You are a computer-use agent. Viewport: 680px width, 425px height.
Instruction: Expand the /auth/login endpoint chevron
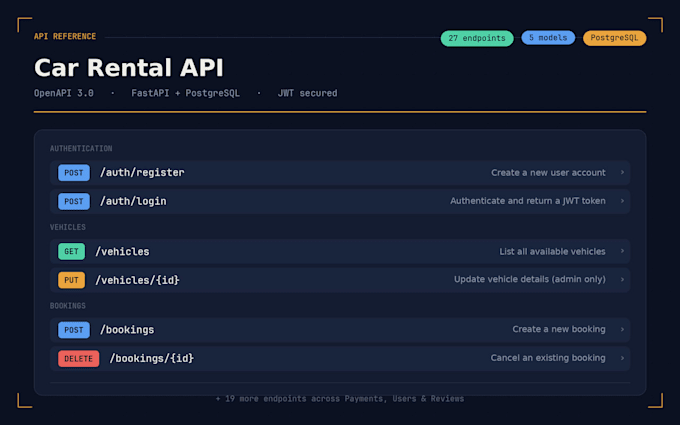622,201
